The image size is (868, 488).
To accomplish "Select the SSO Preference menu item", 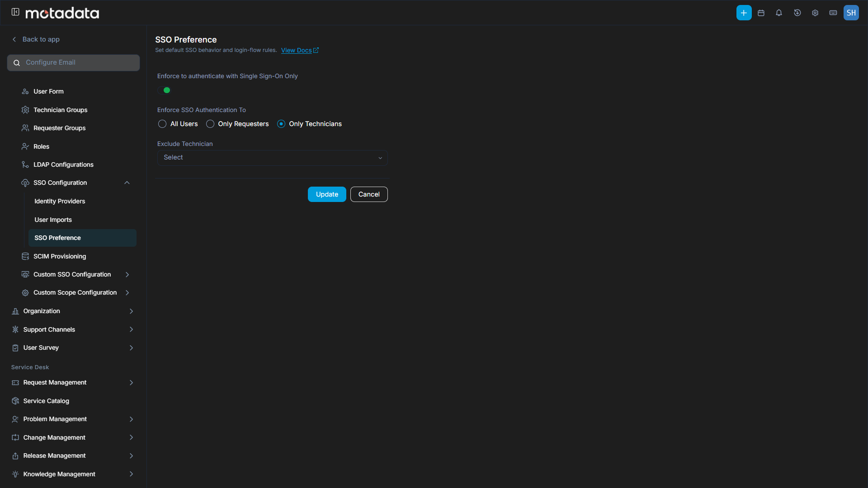I will pyautogui.click(x=82, y=238).
